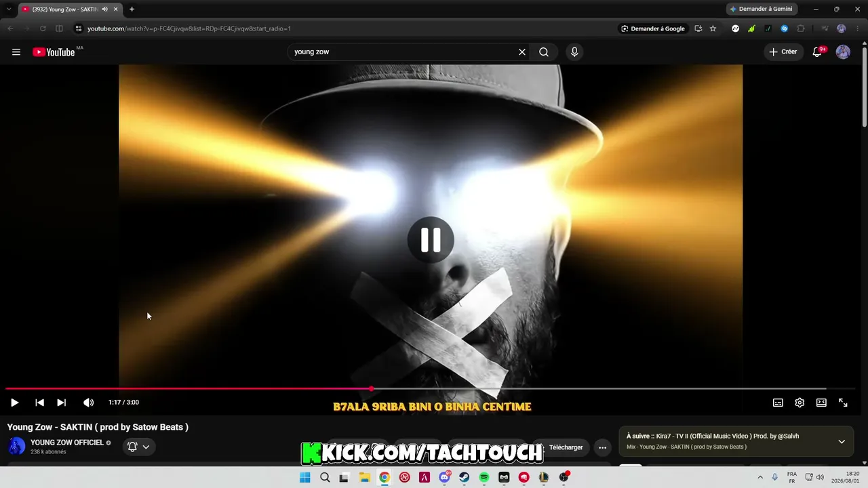868x488 pixels.
Task: Reload the page
Action: pos(43,28)
